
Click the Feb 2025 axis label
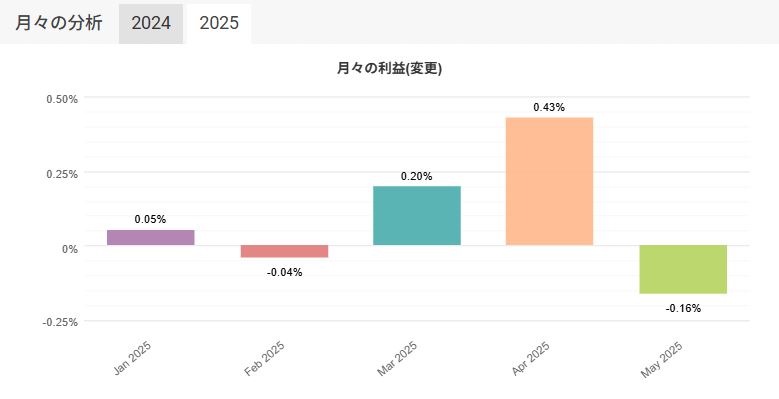click(264, 358)
